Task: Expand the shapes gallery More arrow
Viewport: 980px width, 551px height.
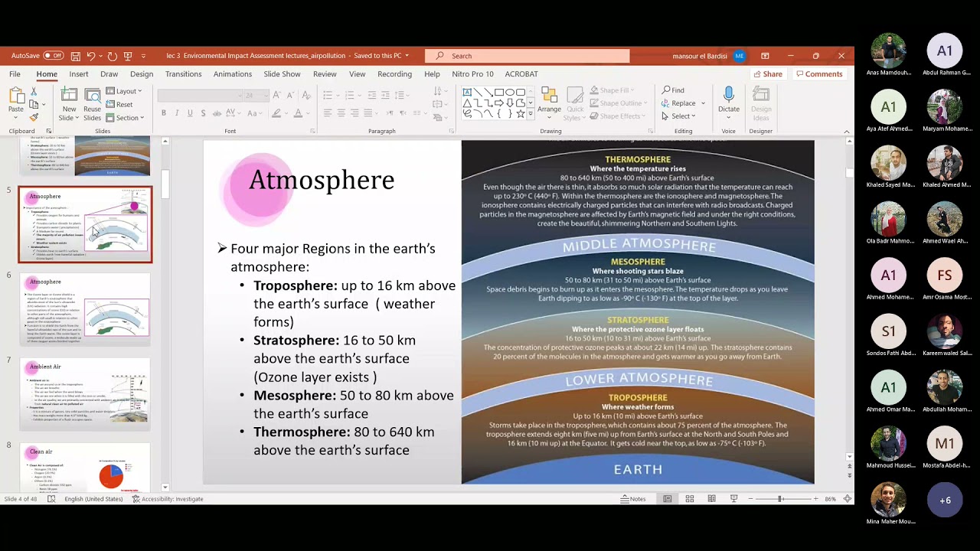Action: [x=531, y=114]
